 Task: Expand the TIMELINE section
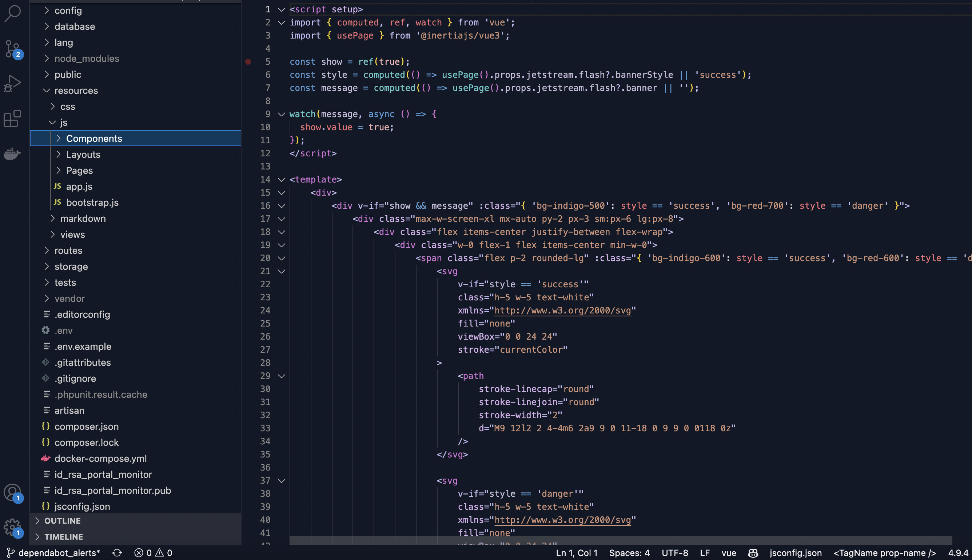63,536
